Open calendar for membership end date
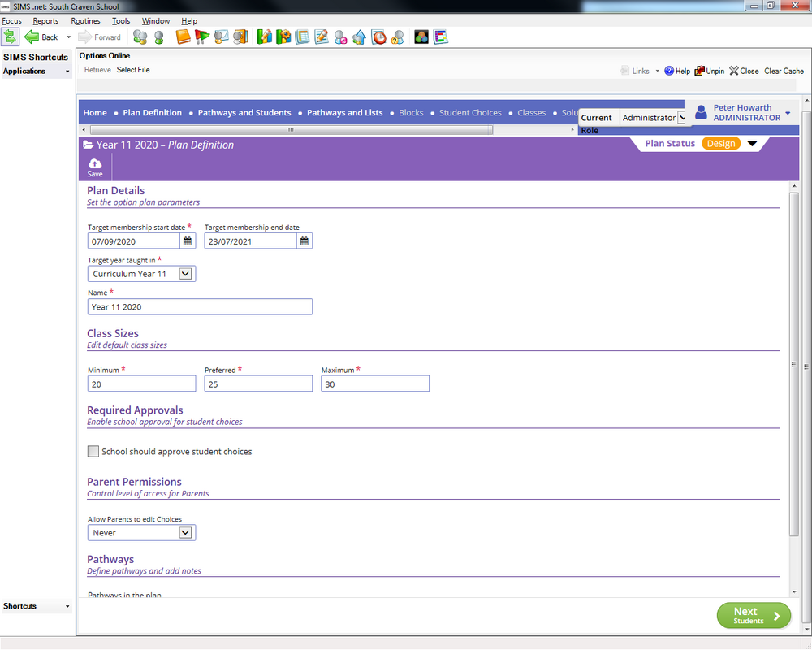 pyautogui.click(x=304, y=241)
